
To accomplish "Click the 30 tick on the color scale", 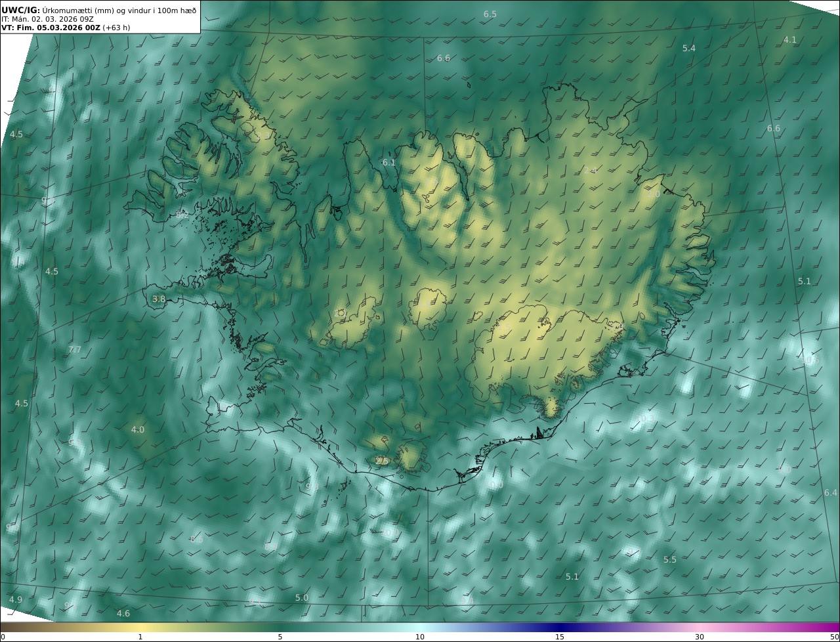I will 700,637.
